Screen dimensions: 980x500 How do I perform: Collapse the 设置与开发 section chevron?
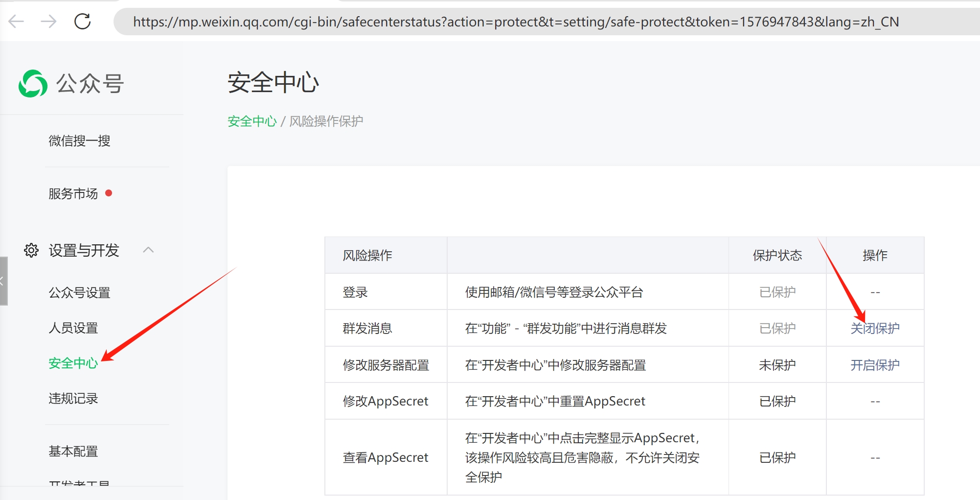(148, 250)
